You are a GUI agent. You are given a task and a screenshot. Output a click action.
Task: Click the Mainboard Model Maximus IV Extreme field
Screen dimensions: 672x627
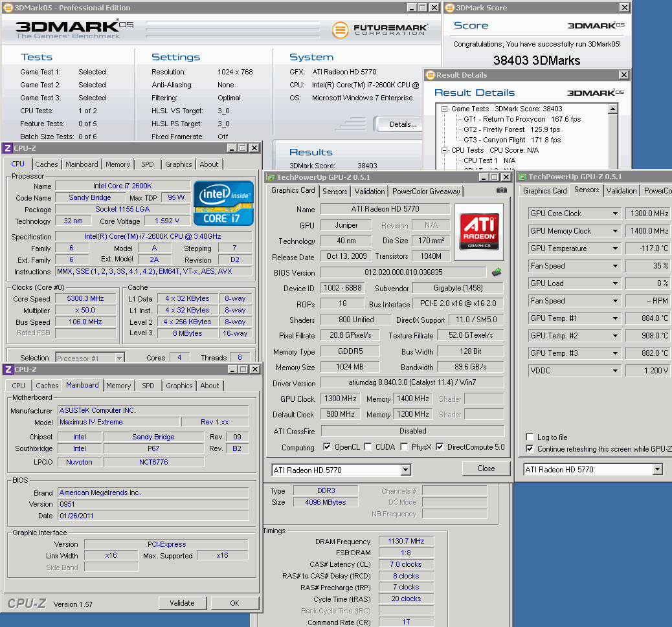point(118,422)
